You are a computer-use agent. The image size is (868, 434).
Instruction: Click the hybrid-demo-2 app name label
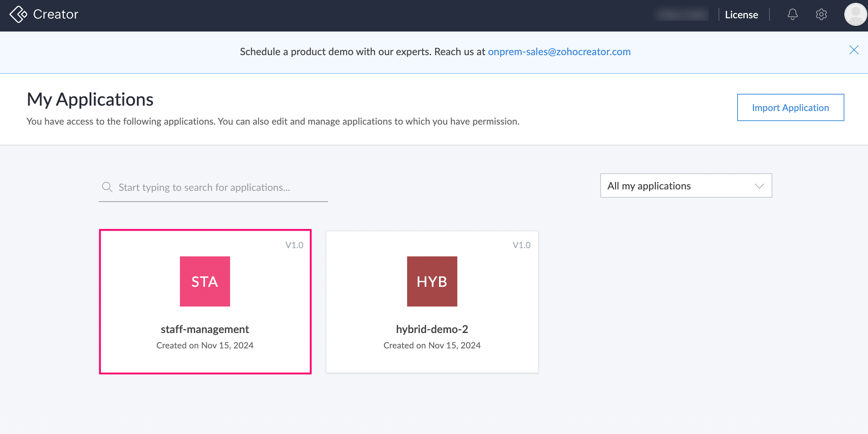[x=432, y=329]
